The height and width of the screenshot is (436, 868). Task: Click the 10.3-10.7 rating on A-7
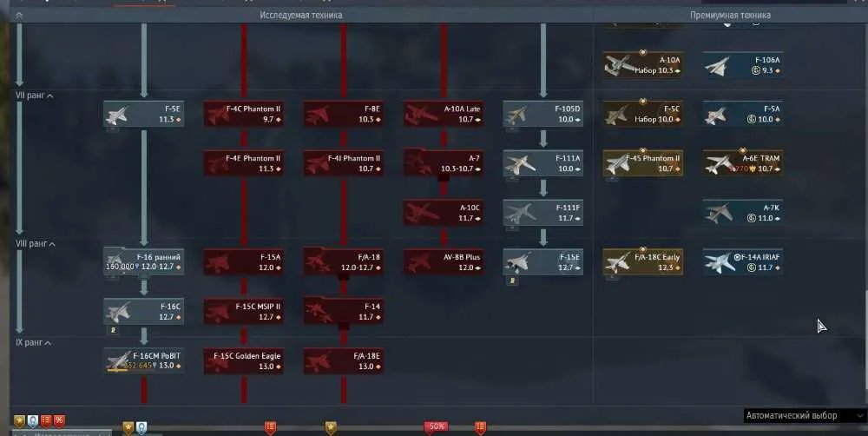point(457,169)
